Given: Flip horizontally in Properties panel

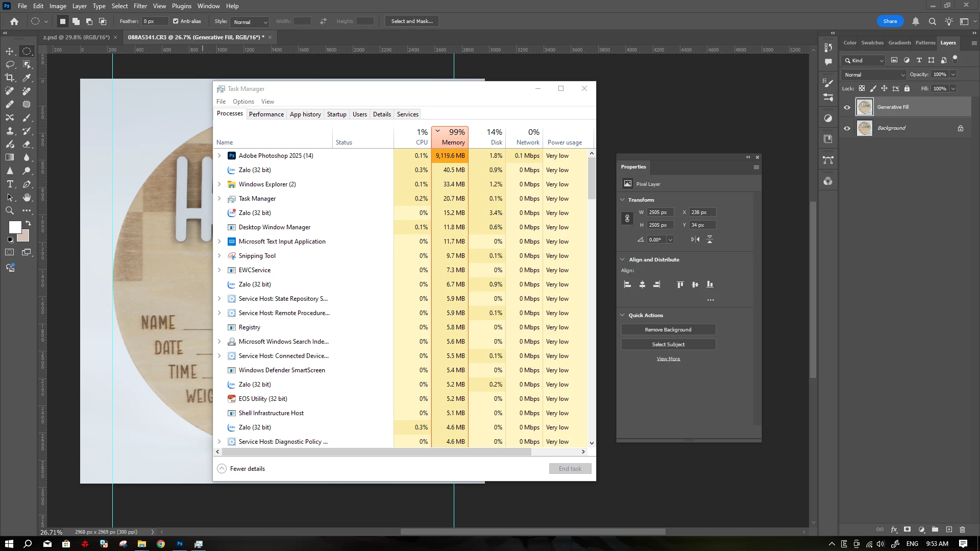Looking at the screenshot, I should pyautogui.click(x=695, y=239).
